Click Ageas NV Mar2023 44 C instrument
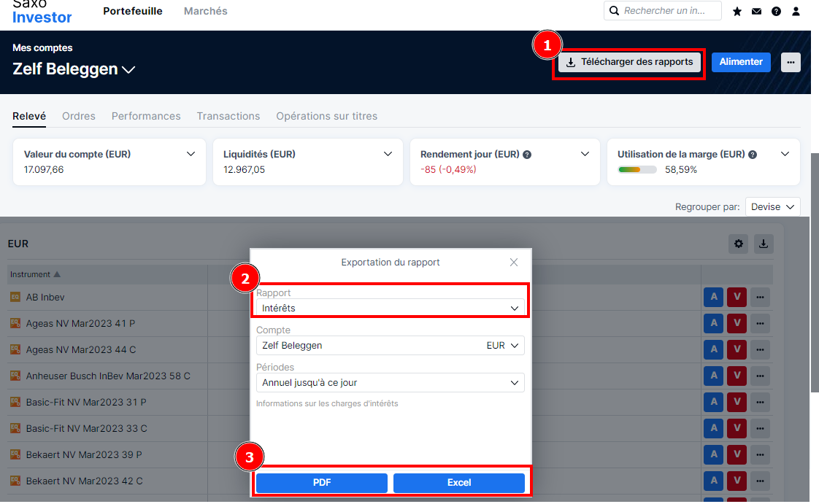The width and height of the screenshot is (819, 504). point(81,349)
